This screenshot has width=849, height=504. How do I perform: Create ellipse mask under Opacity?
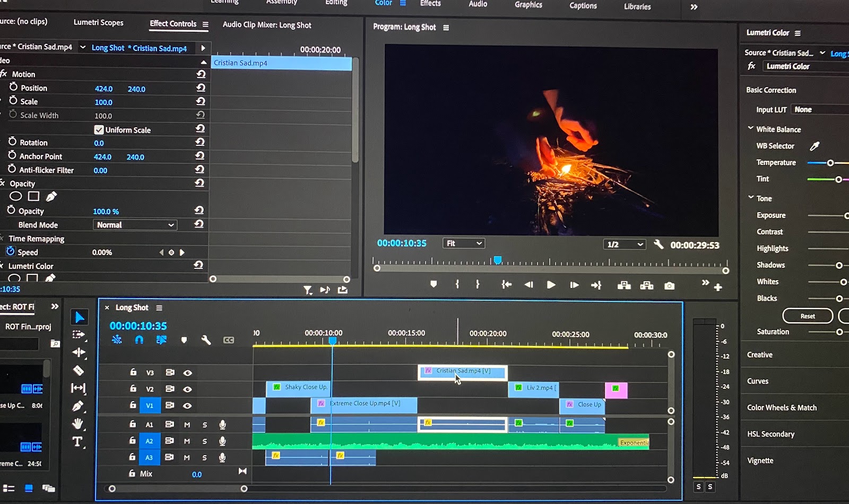[x=16, y=196]
